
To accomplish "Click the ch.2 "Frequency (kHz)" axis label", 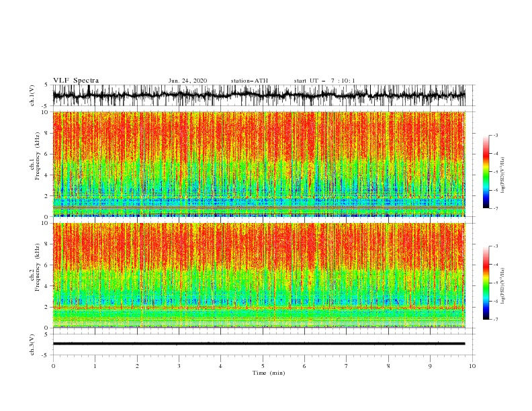I will 37,267.
